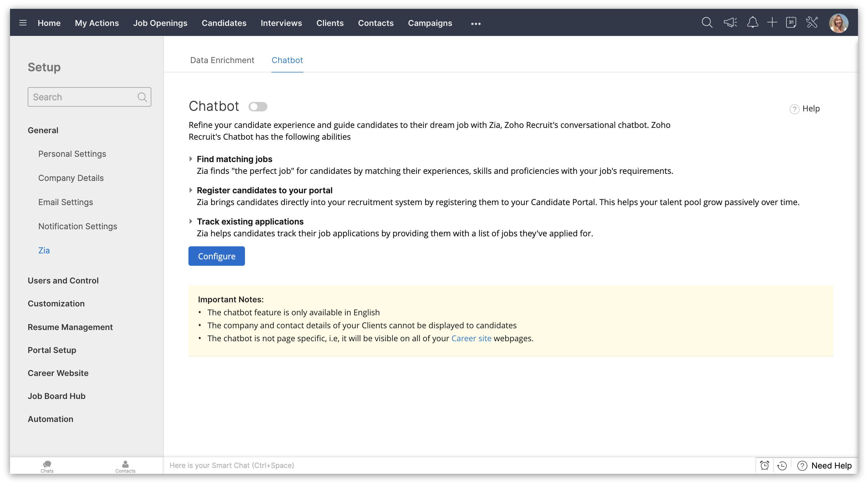
Task: Expand Track existing applications triangle
Action: [191, 222]
